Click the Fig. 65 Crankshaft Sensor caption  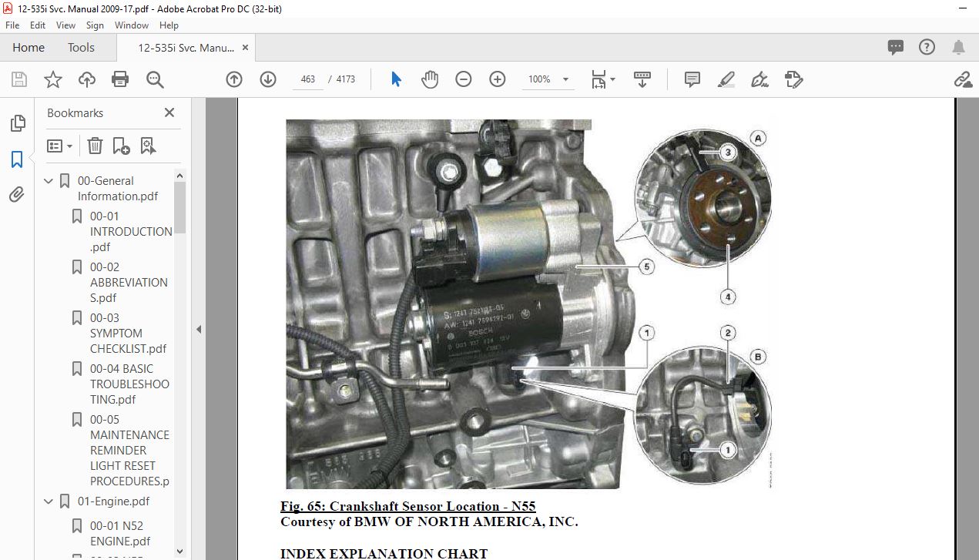click(408, 506)
